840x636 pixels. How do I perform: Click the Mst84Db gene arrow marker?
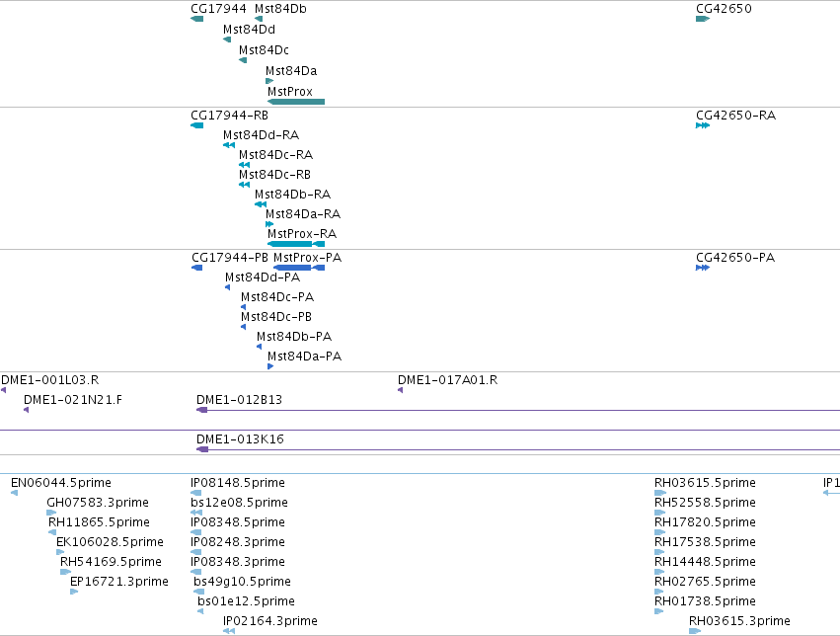(259, 19)
